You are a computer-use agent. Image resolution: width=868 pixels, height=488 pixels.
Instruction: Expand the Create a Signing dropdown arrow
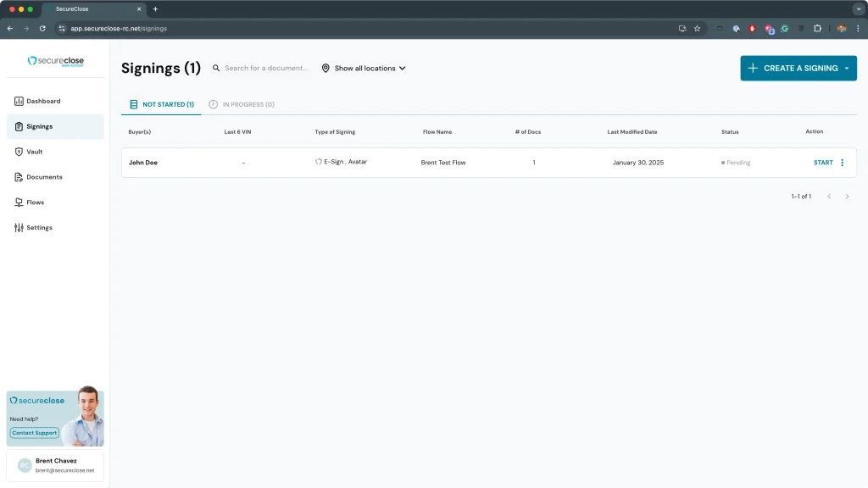(x=847, y=69)
